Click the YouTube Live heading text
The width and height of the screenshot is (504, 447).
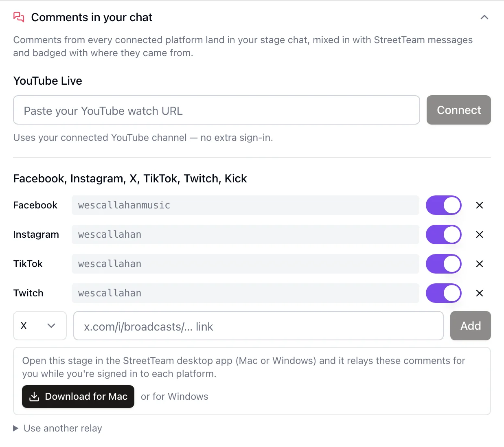click(x=48, y=81)
